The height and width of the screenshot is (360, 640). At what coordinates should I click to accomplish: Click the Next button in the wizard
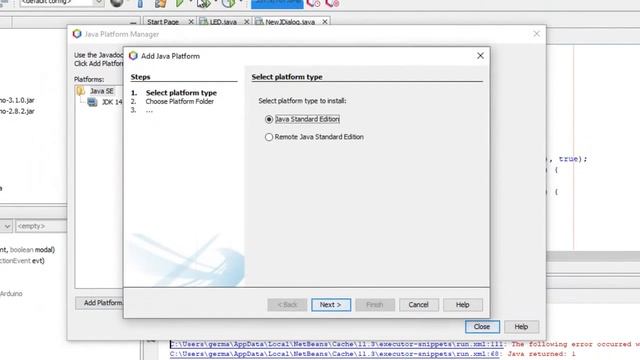[x=331, y=304]
